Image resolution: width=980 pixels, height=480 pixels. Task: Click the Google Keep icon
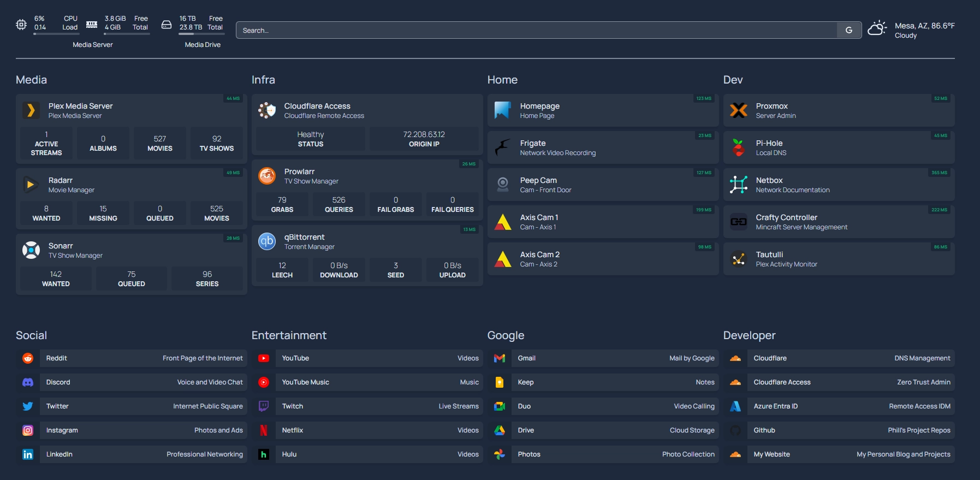pyautogui.click(x=500, y=382)
